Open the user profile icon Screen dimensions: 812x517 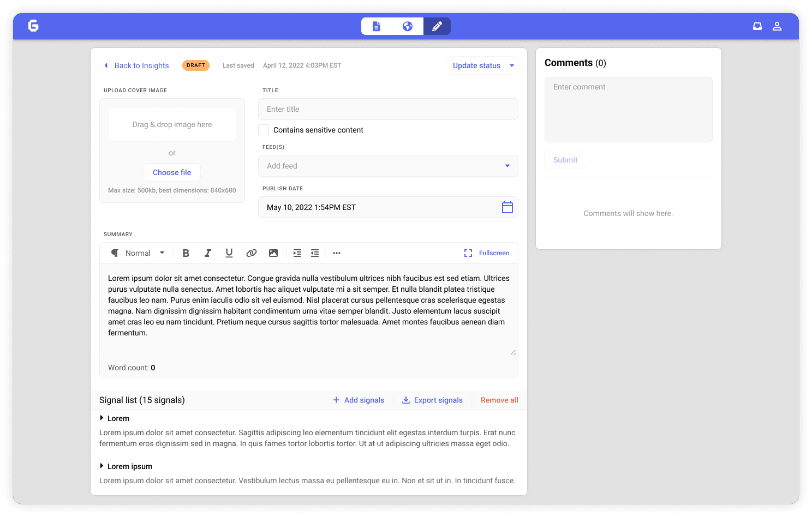click(x=777, y=26)
